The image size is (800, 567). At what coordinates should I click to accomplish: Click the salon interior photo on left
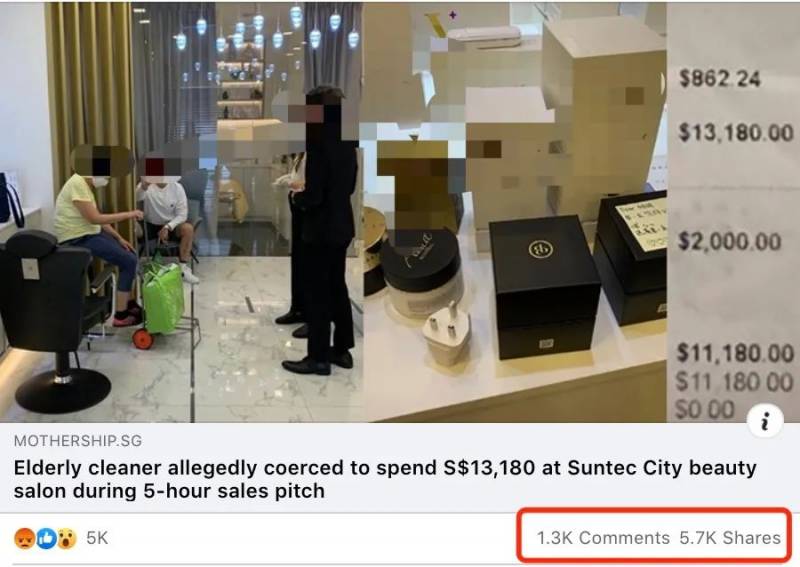tap(181, 212)
